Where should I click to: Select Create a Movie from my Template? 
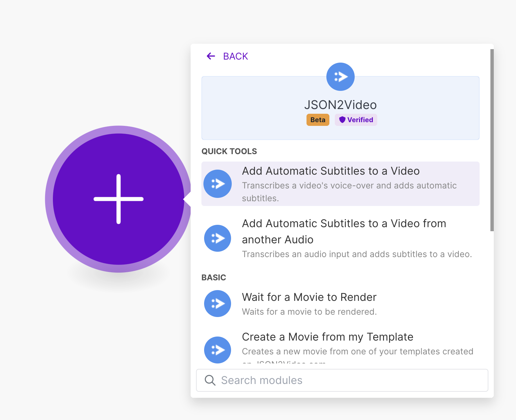pos(341,347)
